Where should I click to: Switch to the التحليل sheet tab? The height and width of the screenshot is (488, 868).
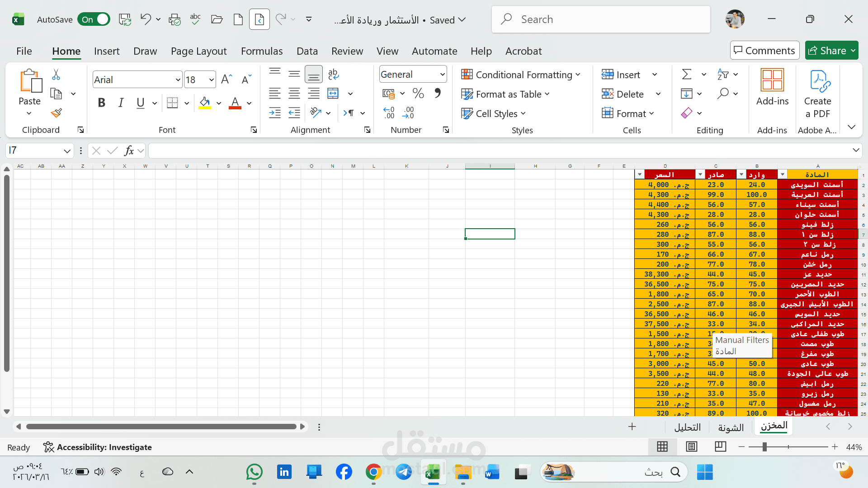tap(687, 427)
